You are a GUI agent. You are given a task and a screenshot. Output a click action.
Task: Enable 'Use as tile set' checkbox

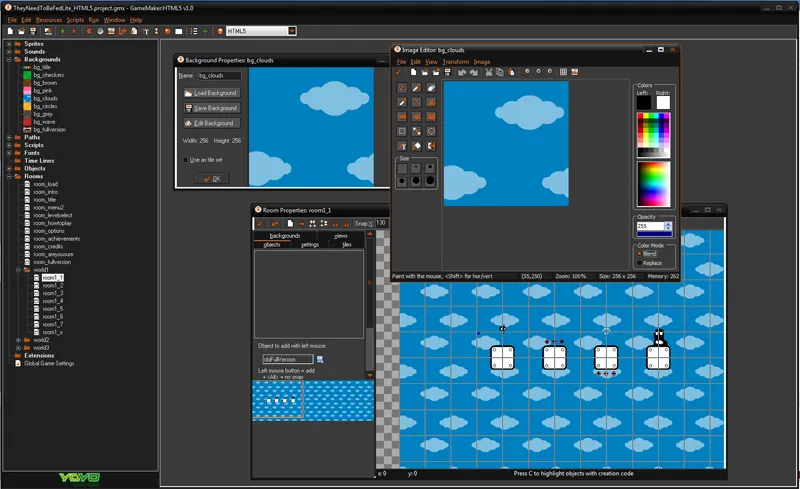click(185, 160)
